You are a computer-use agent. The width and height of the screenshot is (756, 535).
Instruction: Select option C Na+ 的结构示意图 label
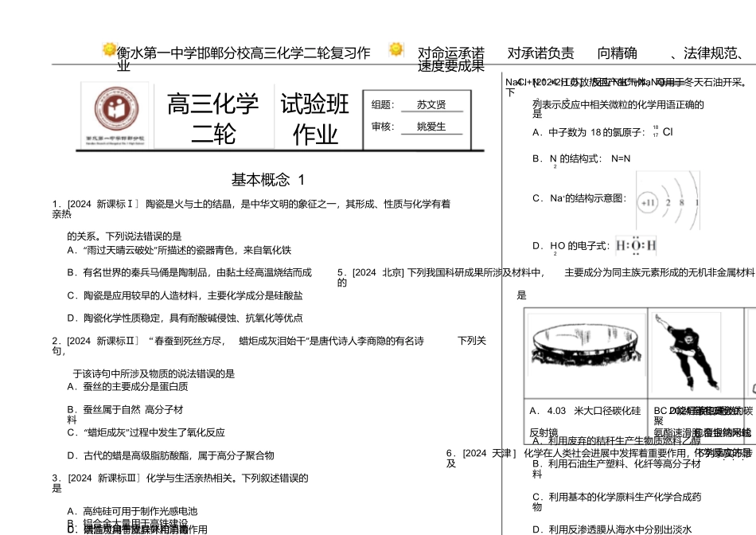579,198
